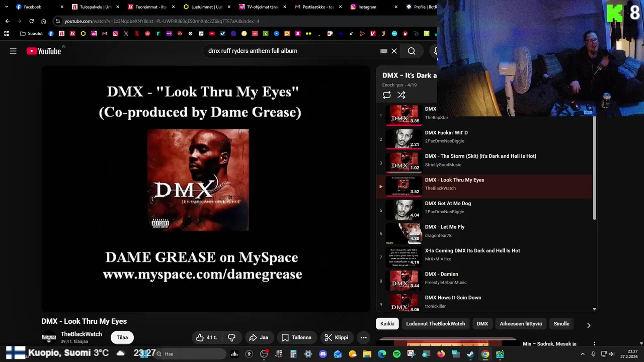Viewport: 644px width, 362px height.
Task: Reload the current page
Action: coord(31,21)
